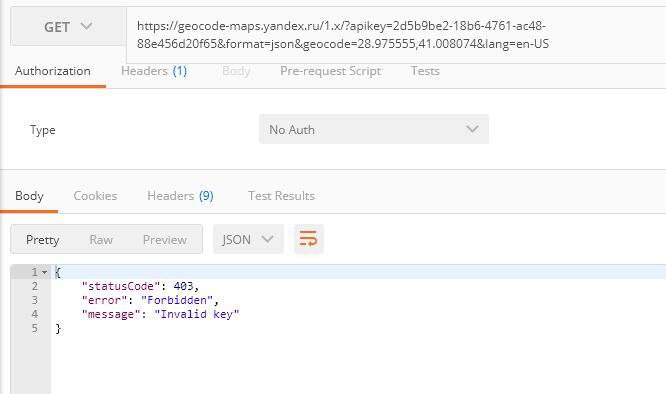Collapse the JSON object at line 1
Screen dimensions: 666x394
[45, 272]
